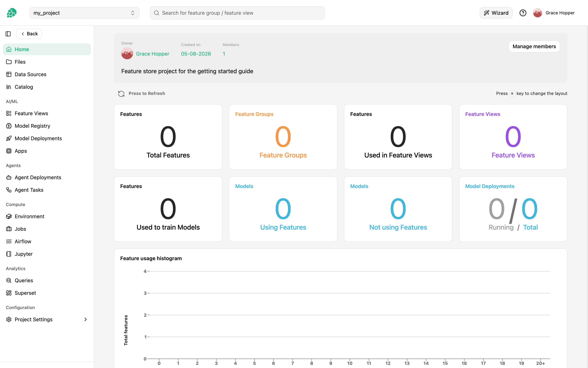Open Agent Tasks in sidebar
The width and height of the screenshot is (588, 368).
(47, 190)
